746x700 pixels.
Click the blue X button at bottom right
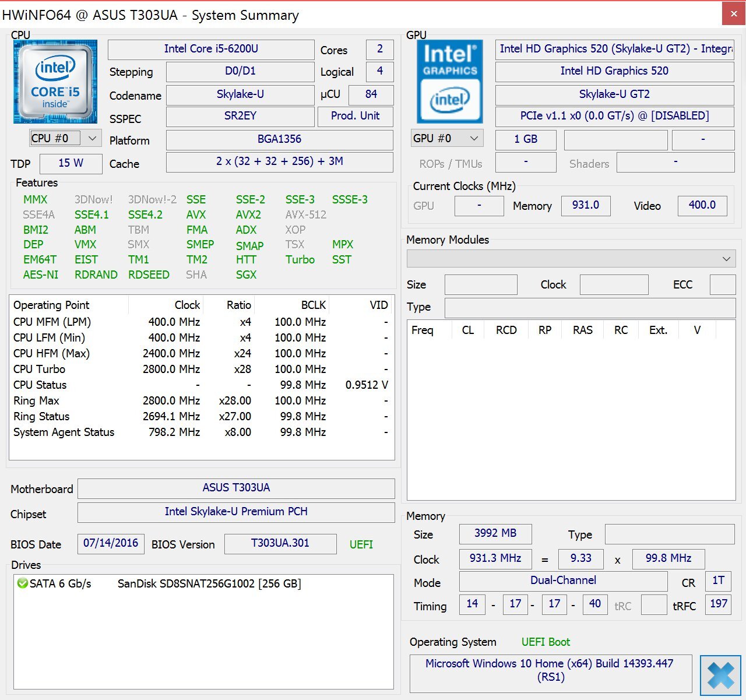(x=720, y=676)
